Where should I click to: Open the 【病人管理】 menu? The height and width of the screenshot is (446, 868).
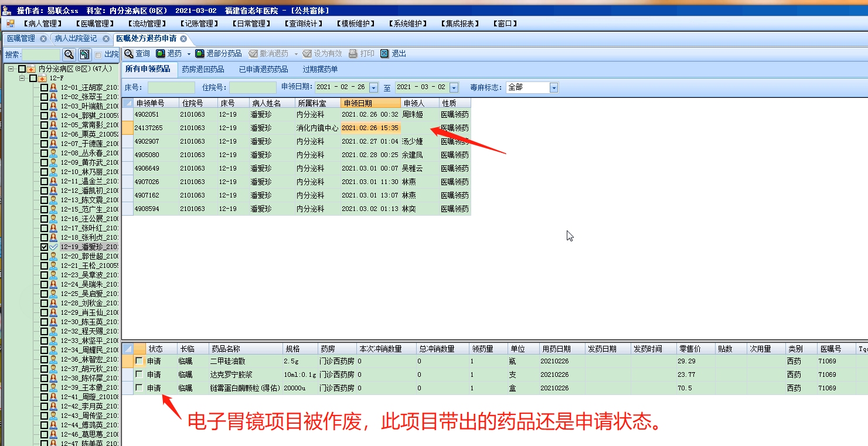(x=43, y=23)
